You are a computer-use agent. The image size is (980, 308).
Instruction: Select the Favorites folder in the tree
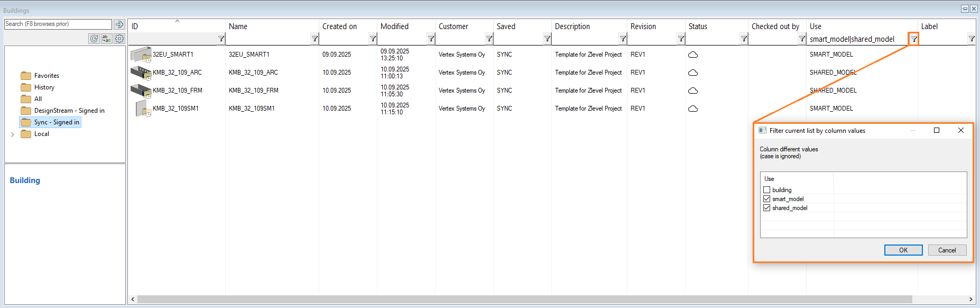point(47,76)
